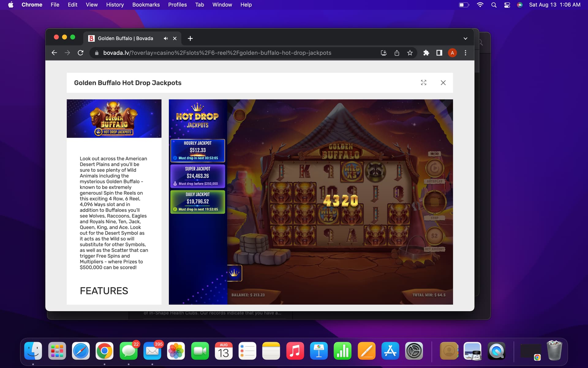Open the History menu
The width and height of the screenshot is (588, 368).
coord(115,5)
